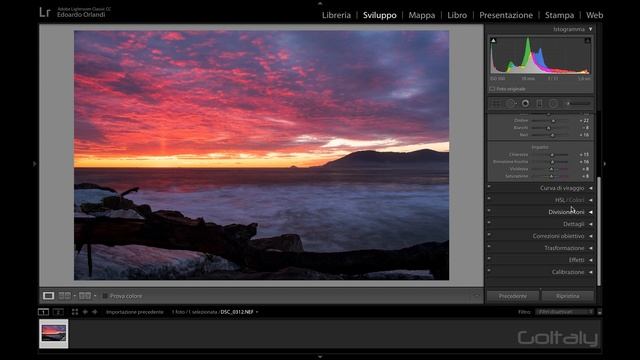This screenshot has height=360, width=640.
Task: Toggle highlight clipping indicator in histogram
Action: [587, 40]
